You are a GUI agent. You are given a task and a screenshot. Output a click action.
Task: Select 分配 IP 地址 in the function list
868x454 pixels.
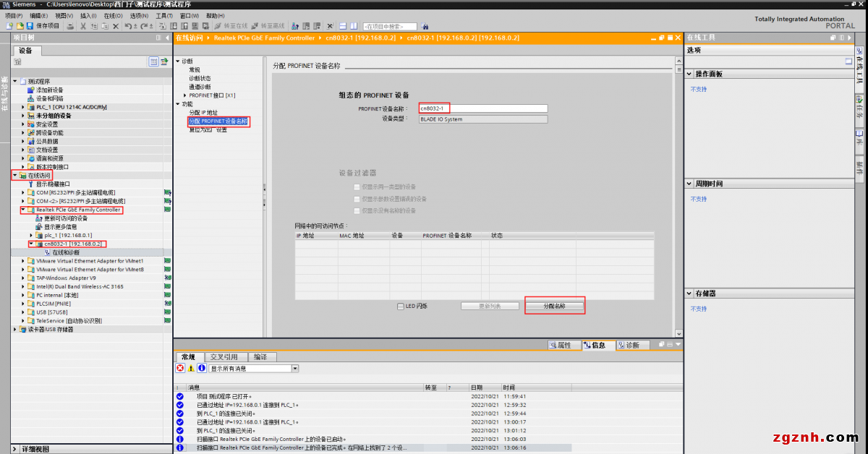(203, 113)
